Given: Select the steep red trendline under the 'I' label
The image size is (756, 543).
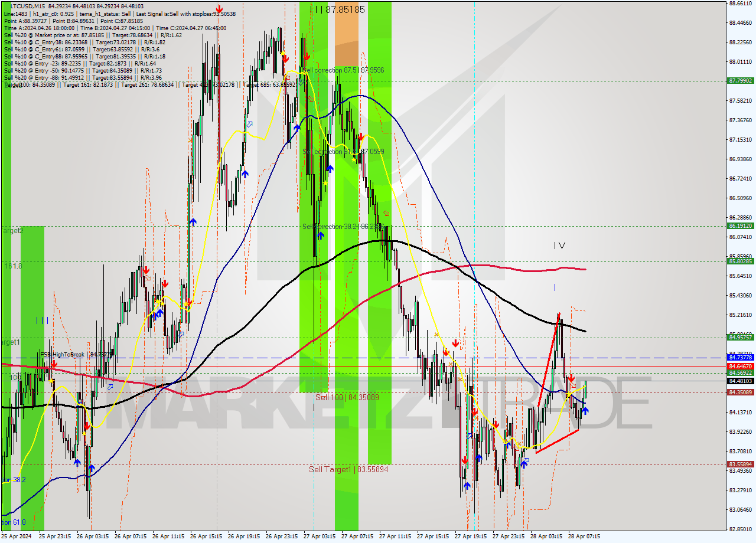Looking at the screenshot, I should point(548,360).
